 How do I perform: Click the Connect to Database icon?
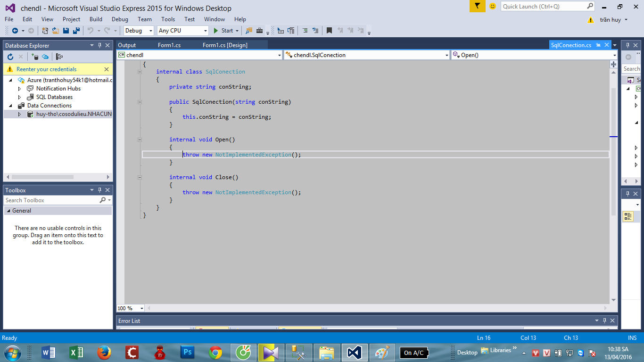coord(35,57)
